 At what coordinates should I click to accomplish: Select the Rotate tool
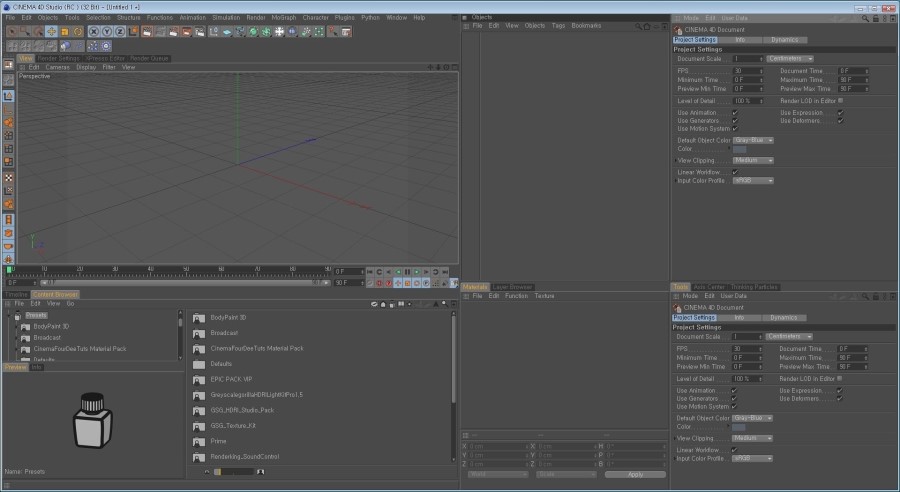(78, 32)
